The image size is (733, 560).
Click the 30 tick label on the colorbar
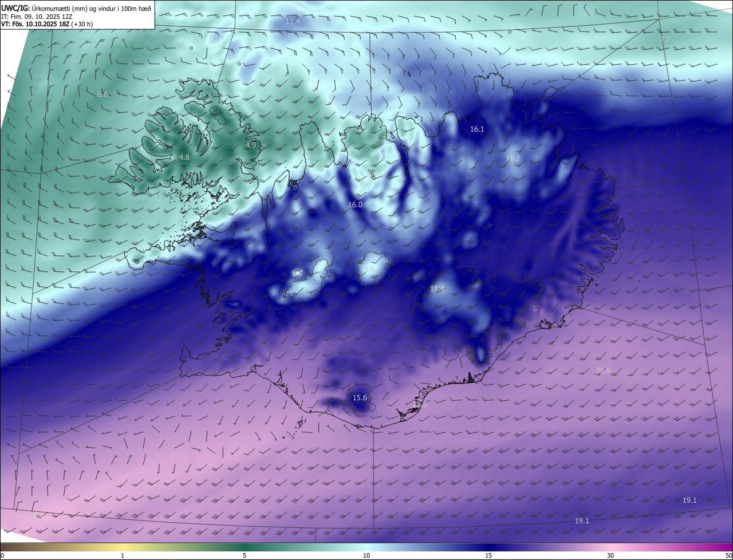[x=610, y=555]
